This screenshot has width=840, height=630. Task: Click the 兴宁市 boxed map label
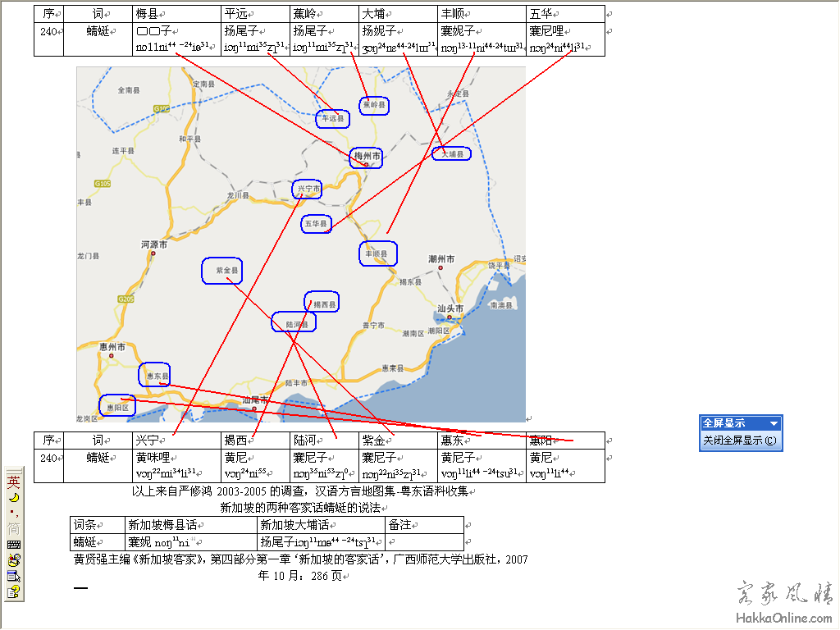point(308,189)
